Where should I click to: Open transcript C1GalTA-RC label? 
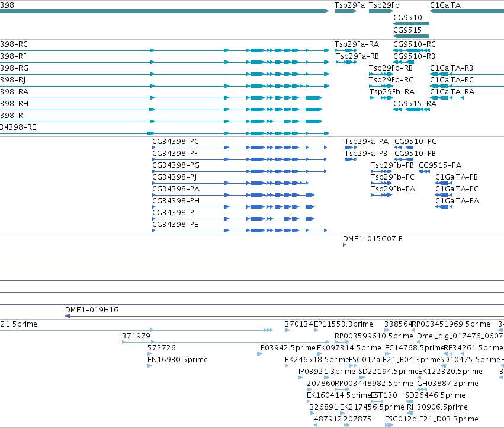[x=452, y=80]
